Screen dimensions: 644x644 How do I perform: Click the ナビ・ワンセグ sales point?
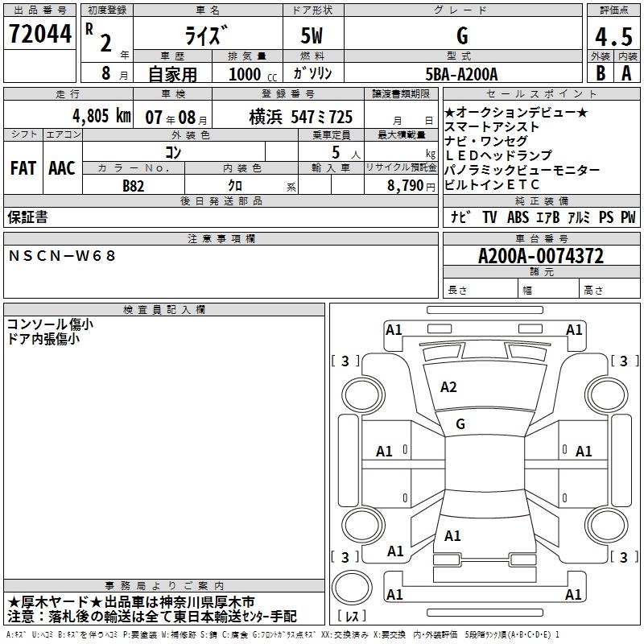point(486,141)
